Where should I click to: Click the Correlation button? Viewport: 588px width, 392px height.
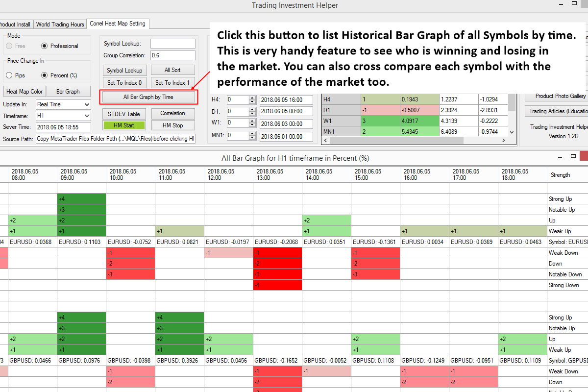tap(173, 113)
